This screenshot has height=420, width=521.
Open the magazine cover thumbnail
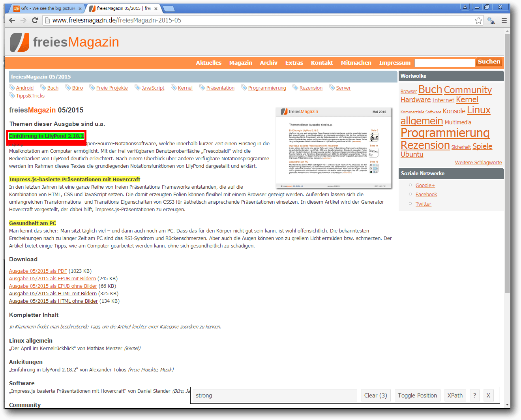[x=334, y=148]
